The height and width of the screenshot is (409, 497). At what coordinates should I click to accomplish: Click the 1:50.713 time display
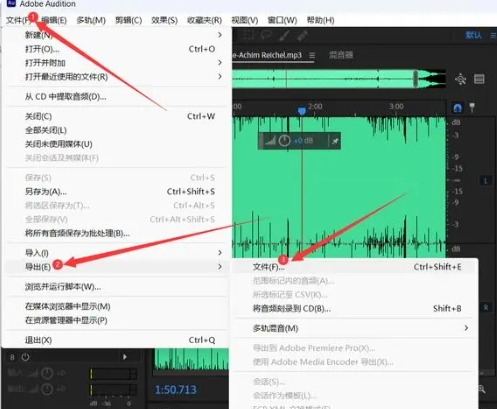176,390
